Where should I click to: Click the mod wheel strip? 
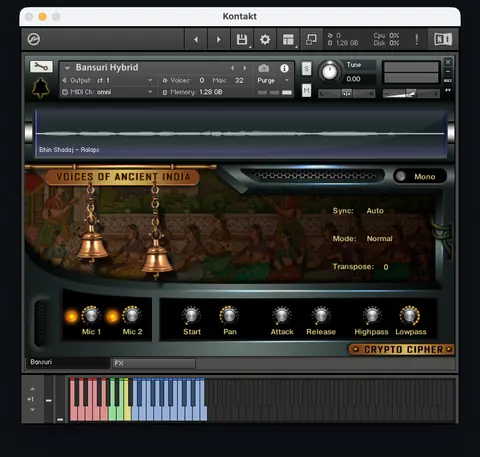(x=60, y=399)
